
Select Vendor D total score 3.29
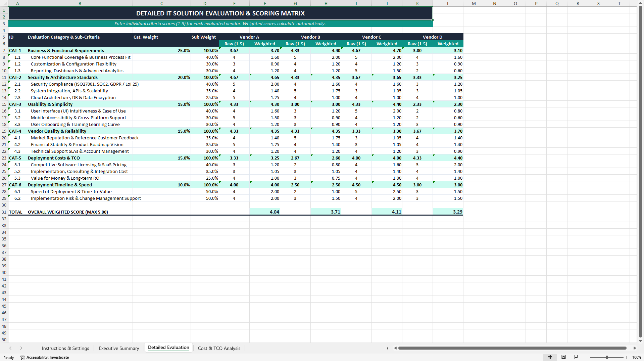coord(448,212)
